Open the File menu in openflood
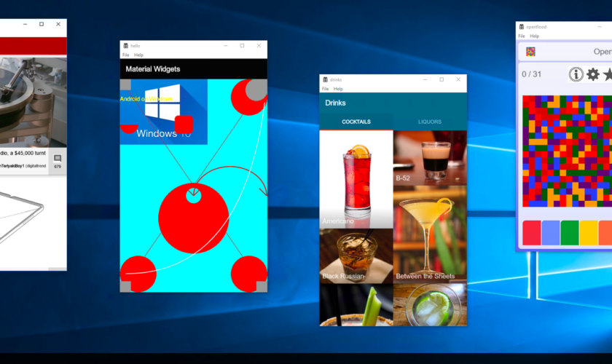The image size is (612, 364). pyautogui.click(x=521, y=36)
